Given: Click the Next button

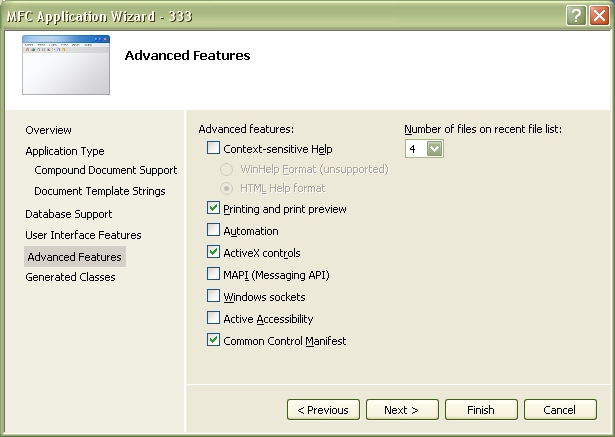Looking at the screenshot, I should click(402, 410).
